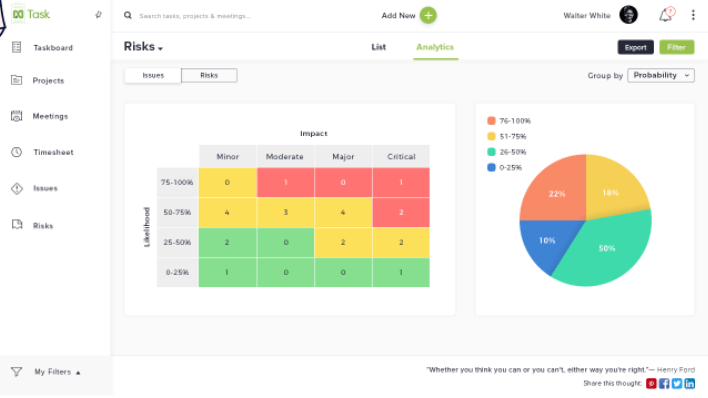Click the 50% green pie slice
Screen dimensions: 708x398
607,248
